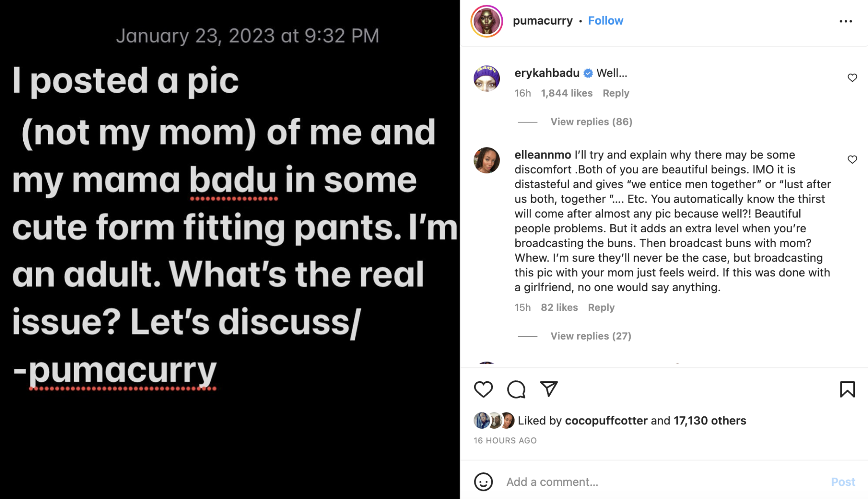Toggle the like heart on erykahbadu's comment
The height and width of the screenshot is (499, 868).
tap(852, 77)
